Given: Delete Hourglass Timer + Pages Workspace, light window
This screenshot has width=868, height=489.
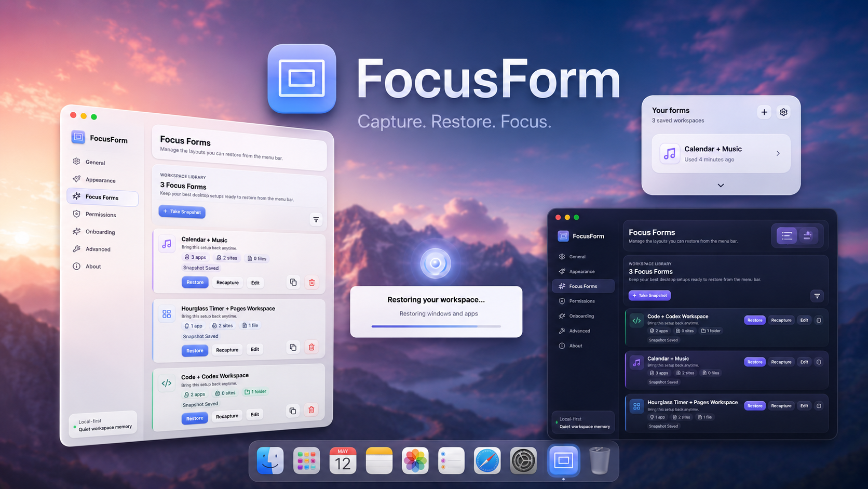Looking at the screenshot, I should [x=311, y=347].
